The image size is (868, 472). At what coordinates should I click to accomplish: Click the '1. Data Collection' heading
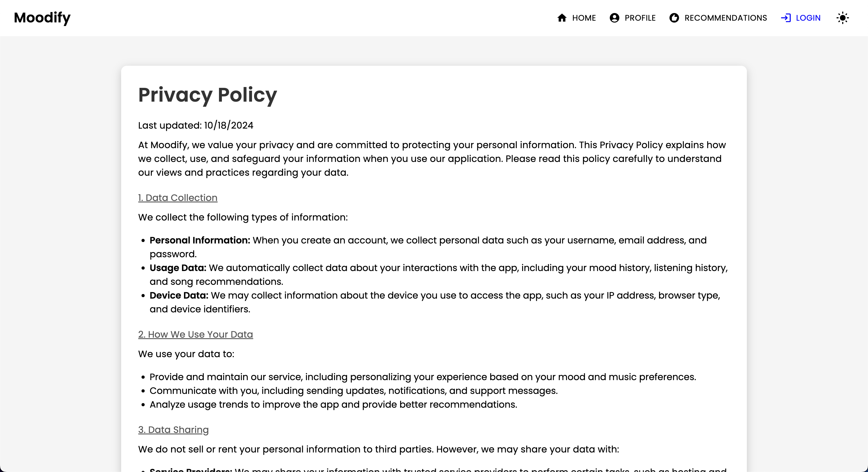[178, 198]
